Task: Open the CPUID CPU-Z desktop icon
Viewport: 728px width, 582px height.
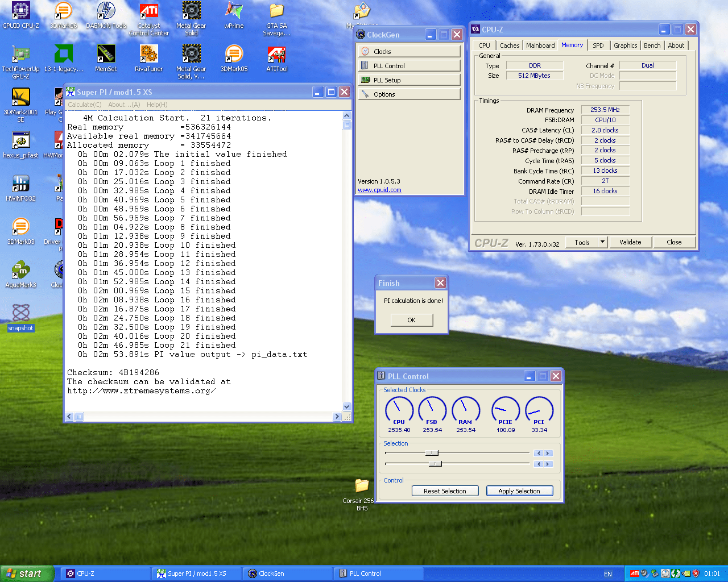Action: 20,16
